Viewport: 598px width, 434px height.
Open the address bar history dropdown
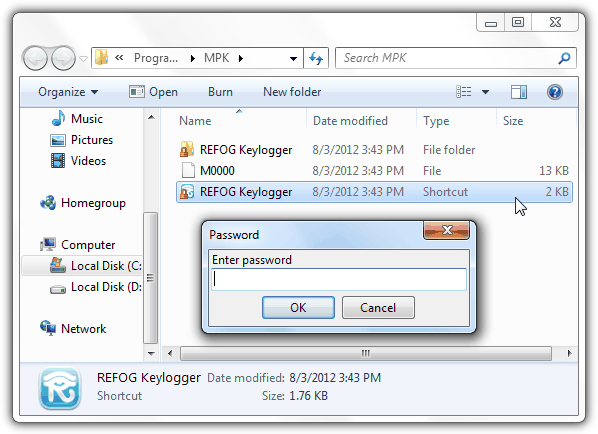(293, 59)
